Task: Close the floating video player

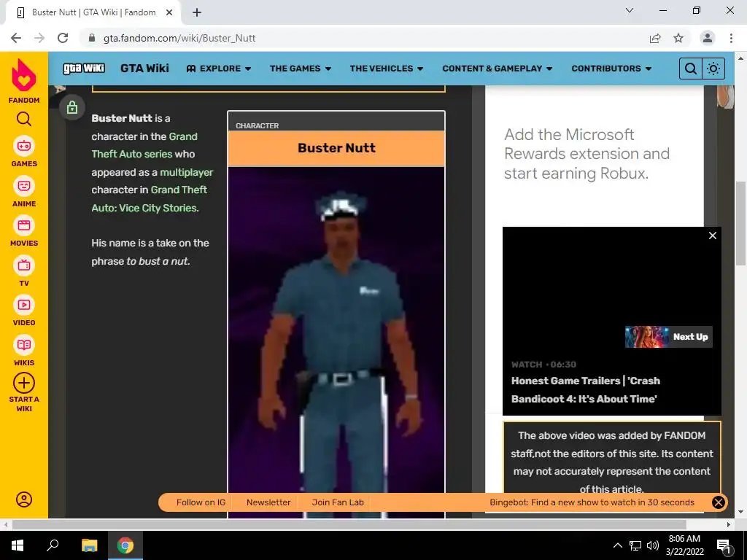Action: tap(712, 236)
